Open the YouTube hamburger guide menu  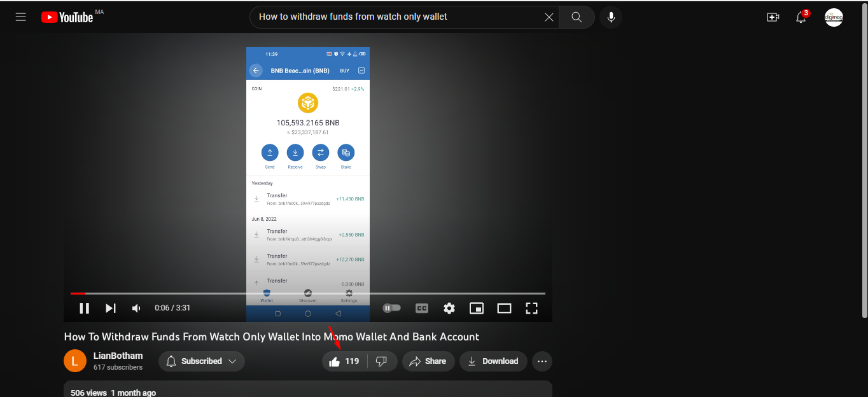(21, 17)
